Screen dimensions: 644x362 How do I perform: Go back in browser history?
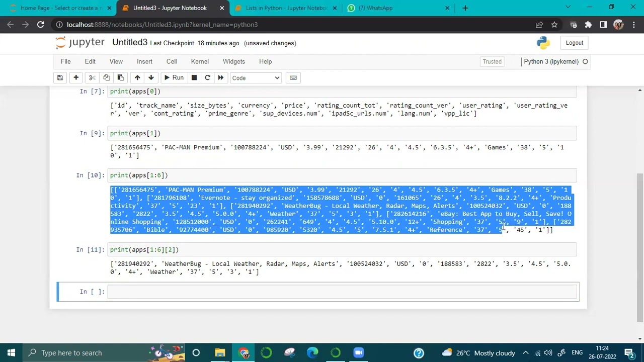(11, 25)
